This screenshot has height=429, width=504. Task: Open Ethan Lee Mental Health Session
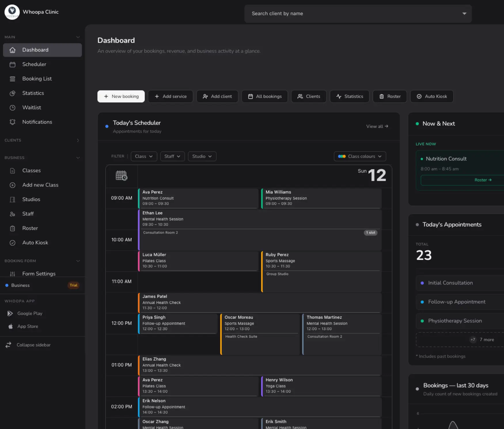[260, 230]
